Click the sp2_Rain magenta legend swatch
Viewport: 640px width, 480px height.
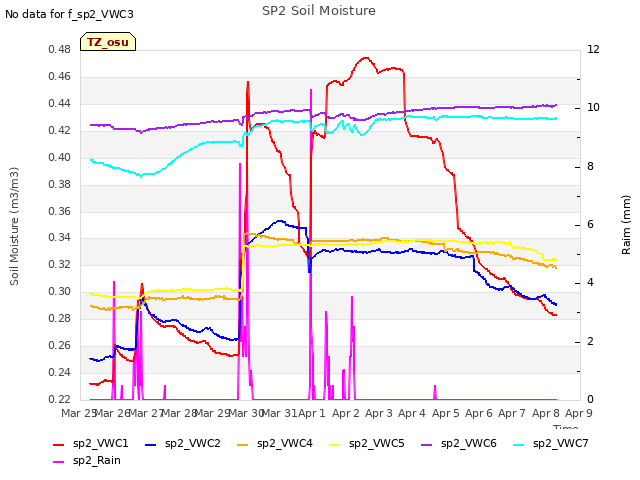click(x=59, y=462)
